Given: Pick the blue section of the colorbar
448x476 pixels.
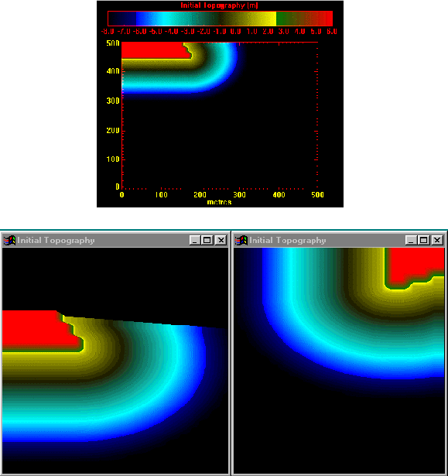Looking at the screenshot, I should click(x=141, y=19).
